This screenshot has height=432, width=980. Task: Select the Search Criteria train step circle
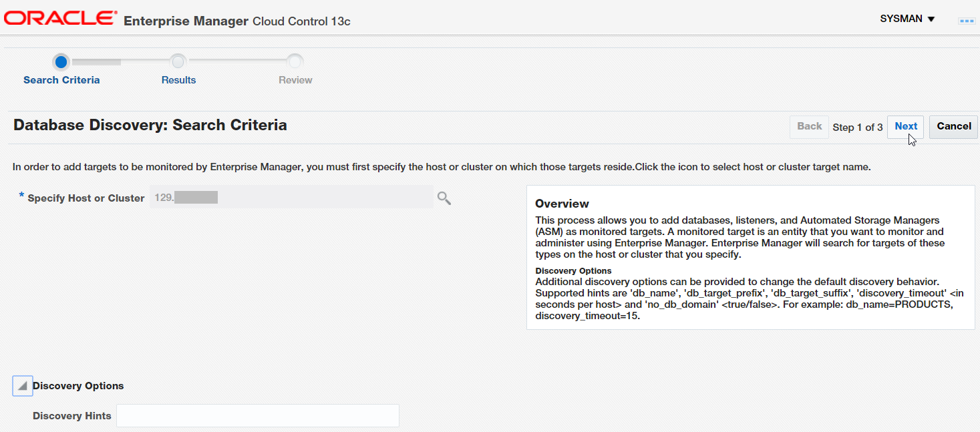coord(61,62)
